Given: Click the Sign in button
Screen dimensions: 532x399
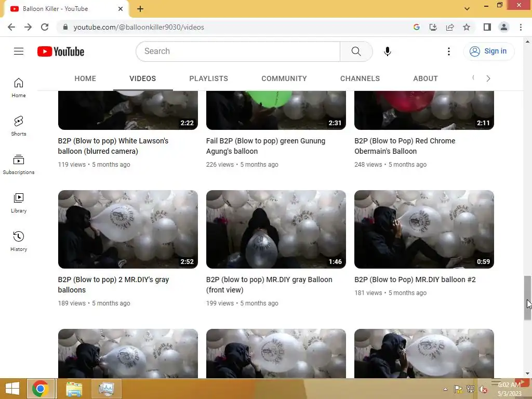Looking at the screenshot, I should click(488, 51).
